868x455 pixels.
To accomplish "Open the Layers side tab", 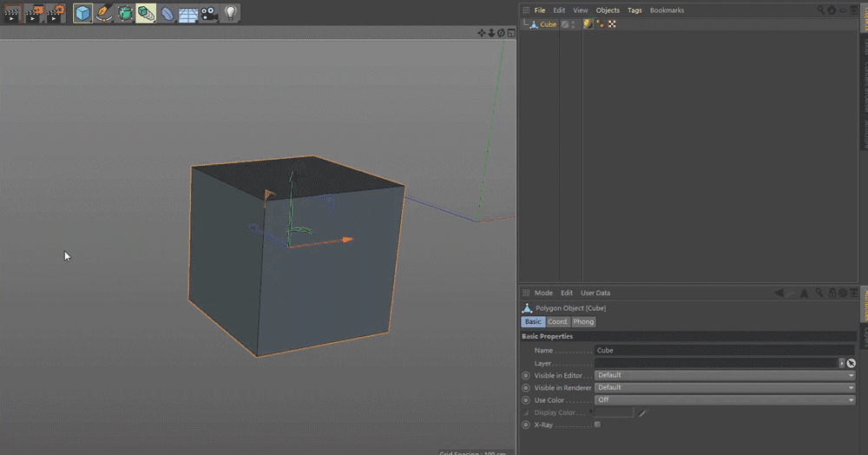I will [864, 337].
